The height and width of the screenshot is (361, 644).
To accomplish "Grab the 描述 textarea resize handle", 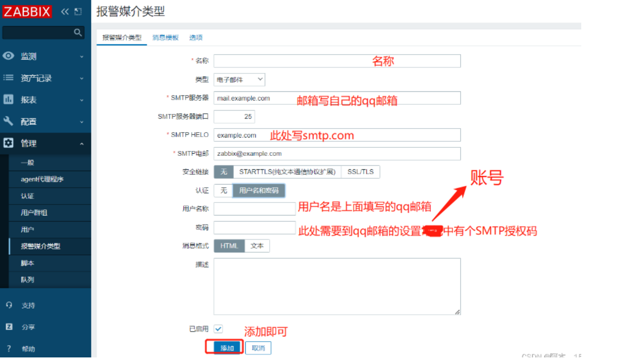I will coord(458,312).
